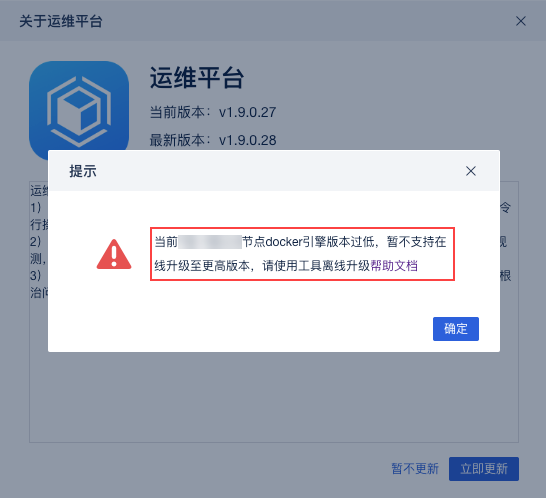This screenshot has width=546, height=498.
Task: Close the 关于运维平台 window
Action: (x=521, y=21)
